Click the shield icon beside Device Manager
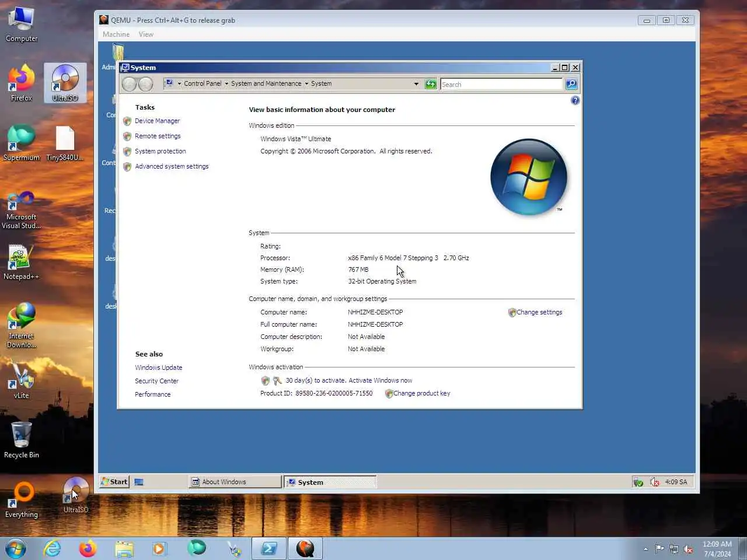 point(127,121)
